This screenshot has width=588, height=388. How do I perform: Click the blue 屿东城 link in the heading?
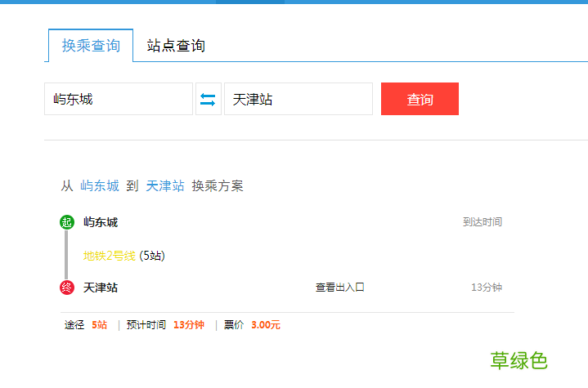[x=100, y=185]
